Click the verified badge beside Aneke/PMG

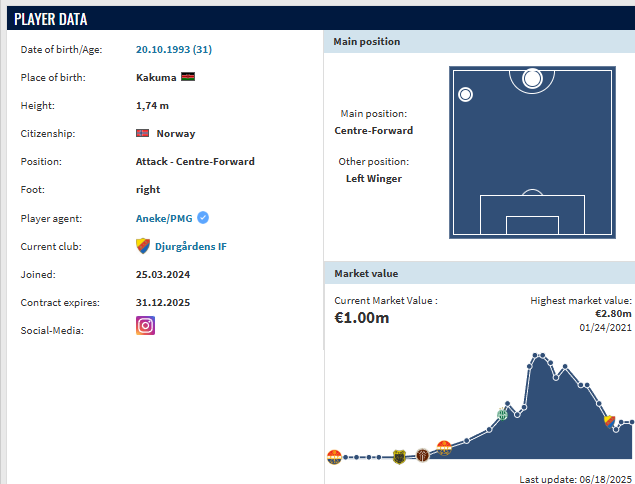(203, 218)
